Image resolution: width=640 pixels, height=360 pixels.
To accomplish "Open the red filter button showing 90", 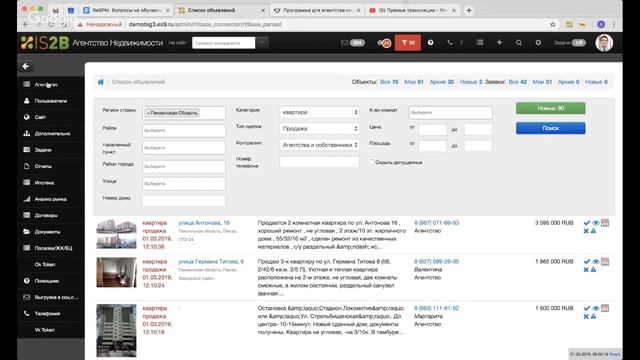I will [x=408, y=43].
